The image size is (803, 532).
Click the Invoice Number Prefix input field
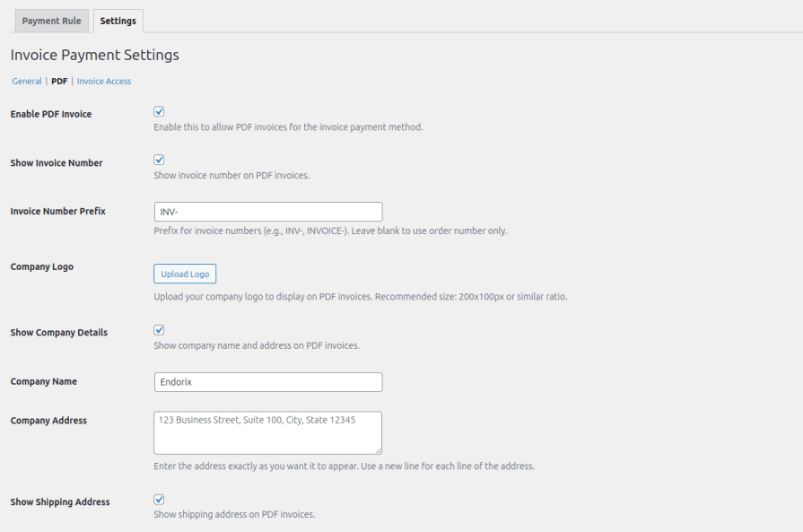268,212
